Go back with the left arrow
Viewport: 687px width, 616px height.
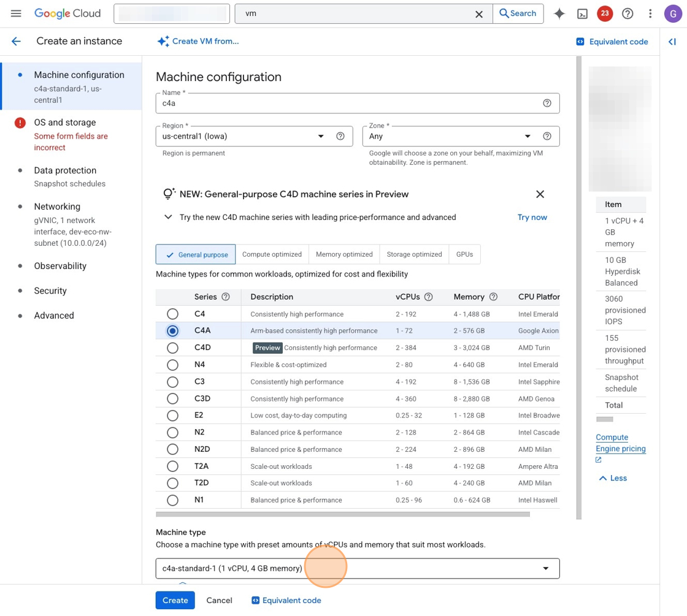(16, 41)
